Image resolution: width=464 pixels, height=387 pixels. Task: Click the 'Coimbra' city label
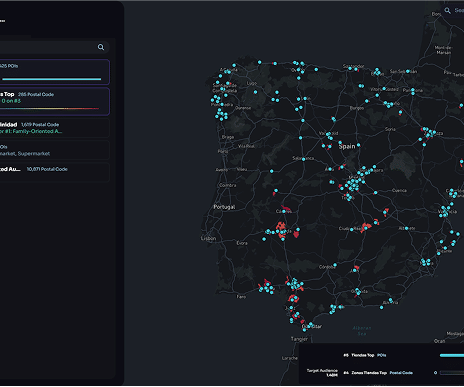(x=228, y=185)
